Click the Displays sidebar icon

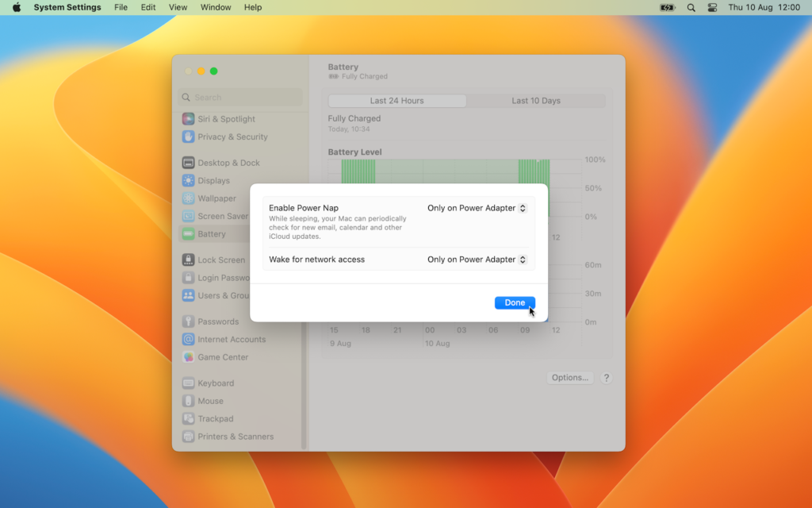[x=188, y=180]
